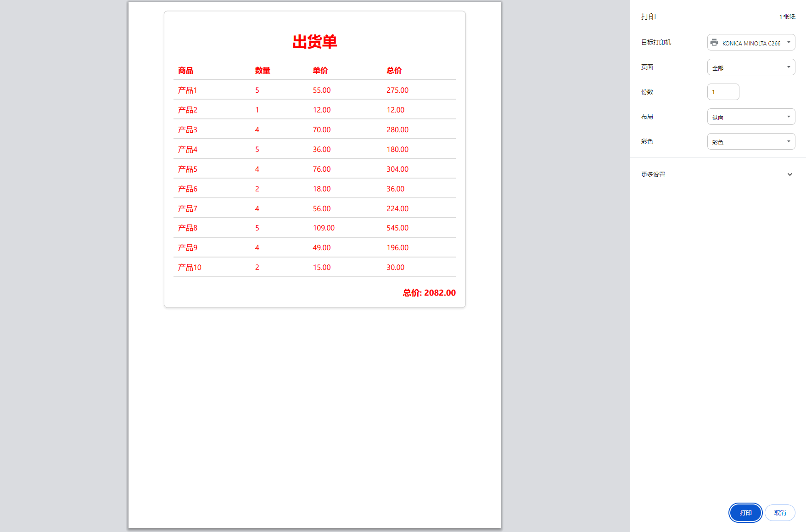Click the 545.00 total cell
The width and height of the screenshot is (806, 532).
coord(397,228)
